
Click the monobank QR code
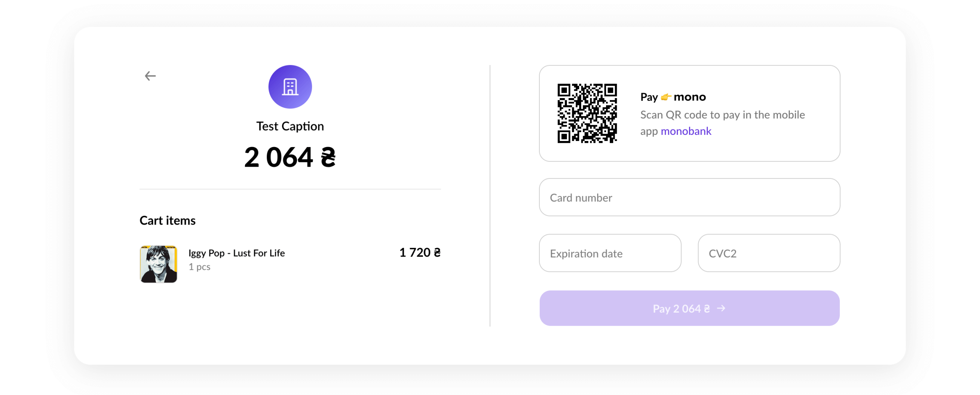pos(587,113)
